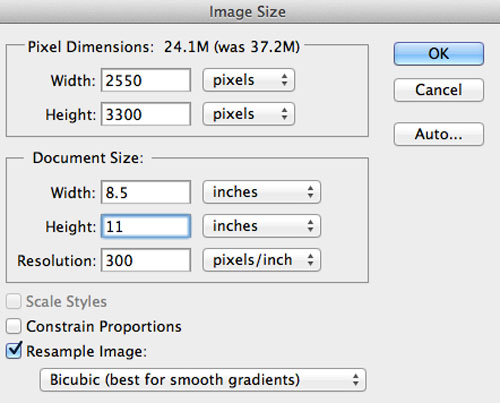Open the Document Height inches dropdown
Screen dimensions: 500x403
[x=262, y=226]
